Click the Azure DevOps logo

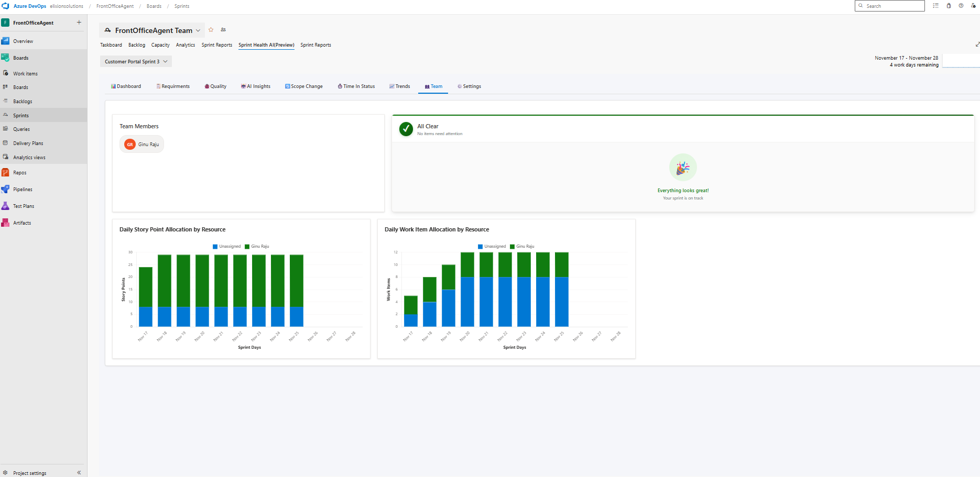[6, 6]
